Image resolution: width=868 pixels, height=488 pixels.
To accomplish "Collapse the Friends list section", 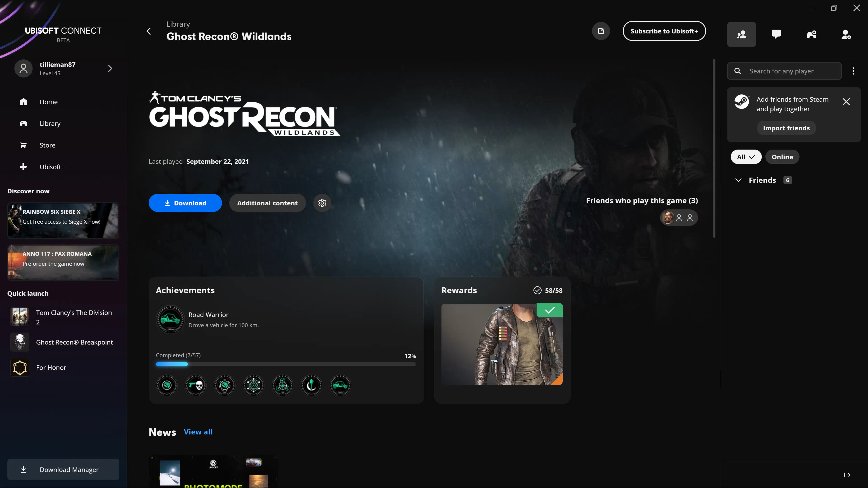I will tap(738, 180).
